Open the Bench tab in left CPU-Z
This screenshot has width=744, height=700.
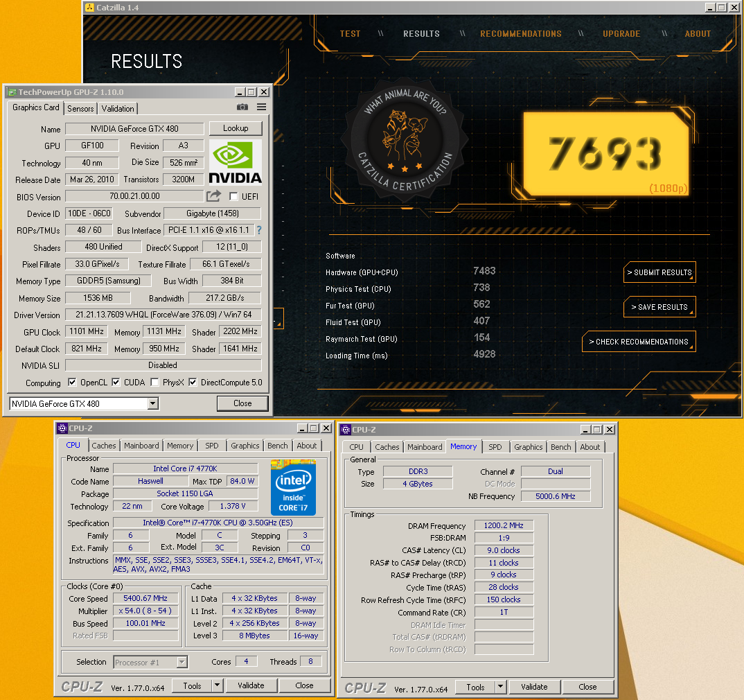(278, 446)
